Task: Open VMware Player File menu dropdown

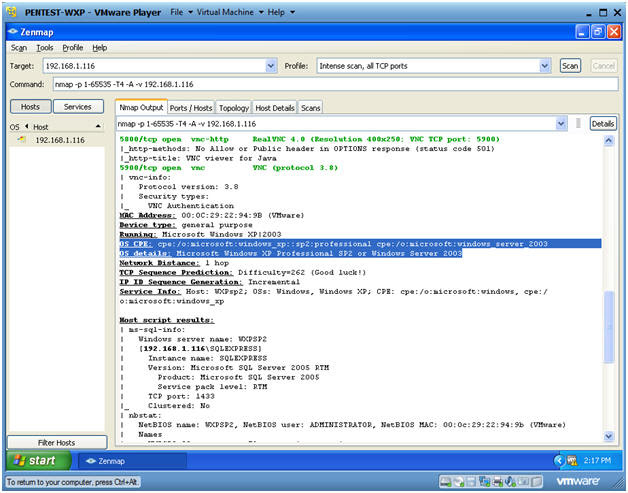Action: coord(182,12)
